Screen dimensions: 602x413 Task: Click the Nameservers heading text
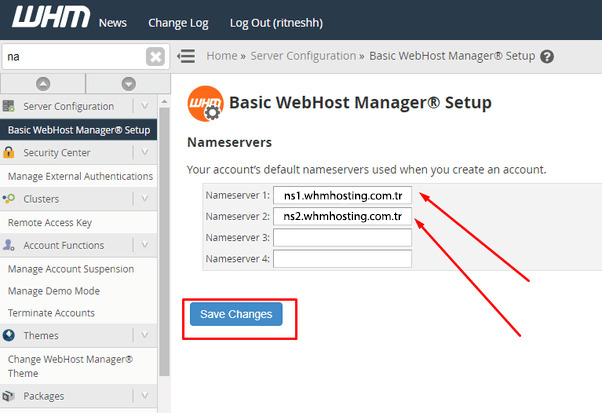tap(229, 142)
